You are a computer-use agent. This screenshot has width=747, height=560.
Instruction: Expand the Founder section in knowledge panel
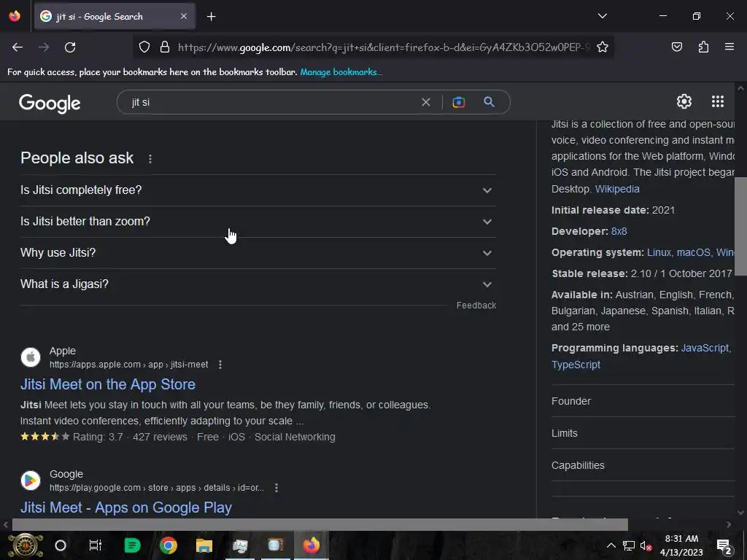(643, 401)
